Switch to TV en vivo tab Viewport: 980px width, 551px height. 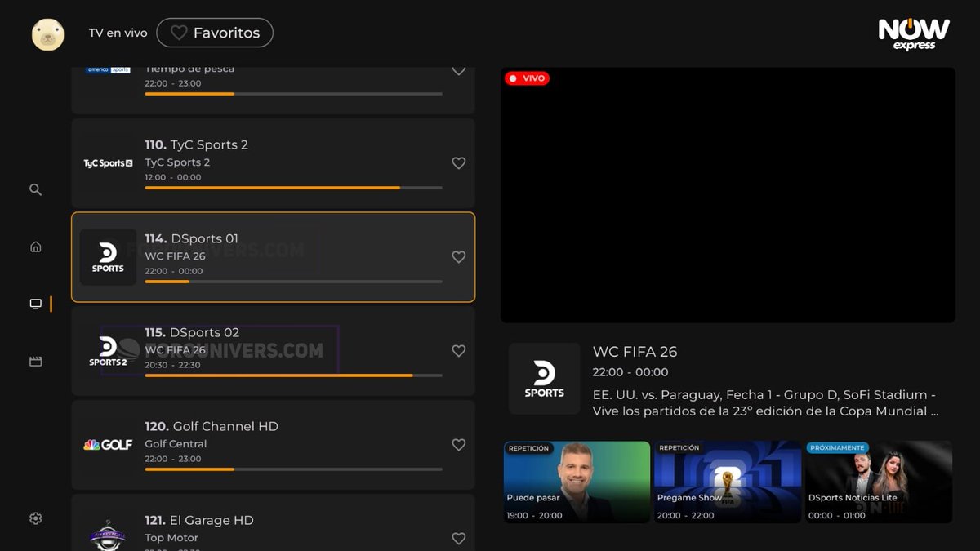tap(118, 33)
